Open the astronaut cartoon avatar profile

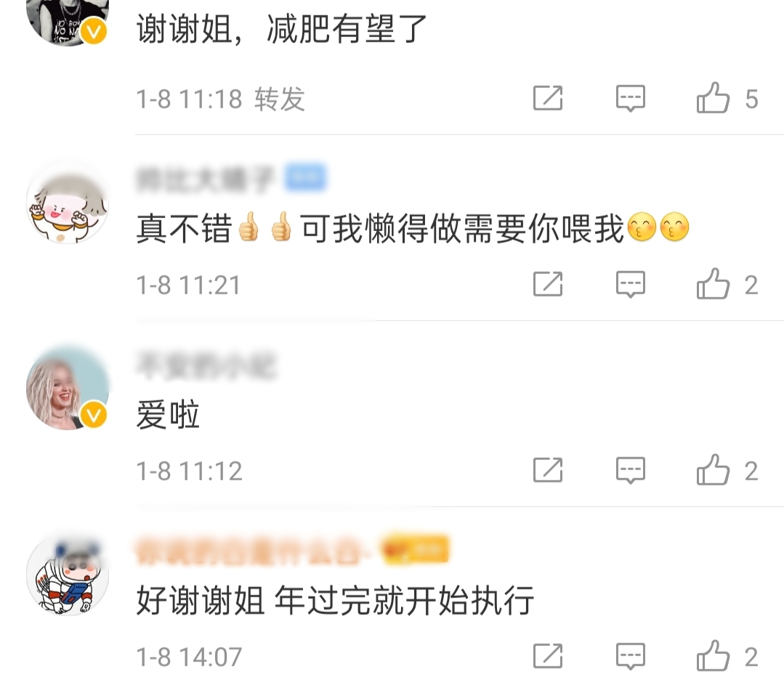[68, 574]
